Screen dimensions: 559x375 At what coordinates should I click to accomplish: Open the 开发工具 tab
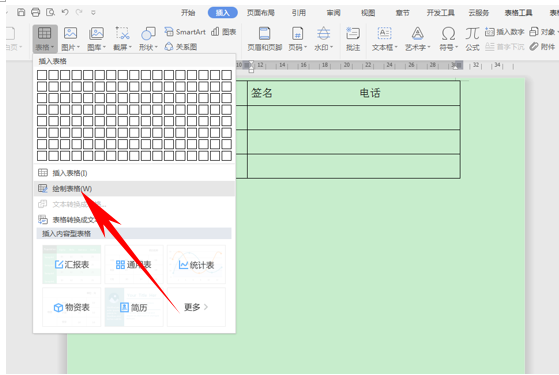click(441, 13)
